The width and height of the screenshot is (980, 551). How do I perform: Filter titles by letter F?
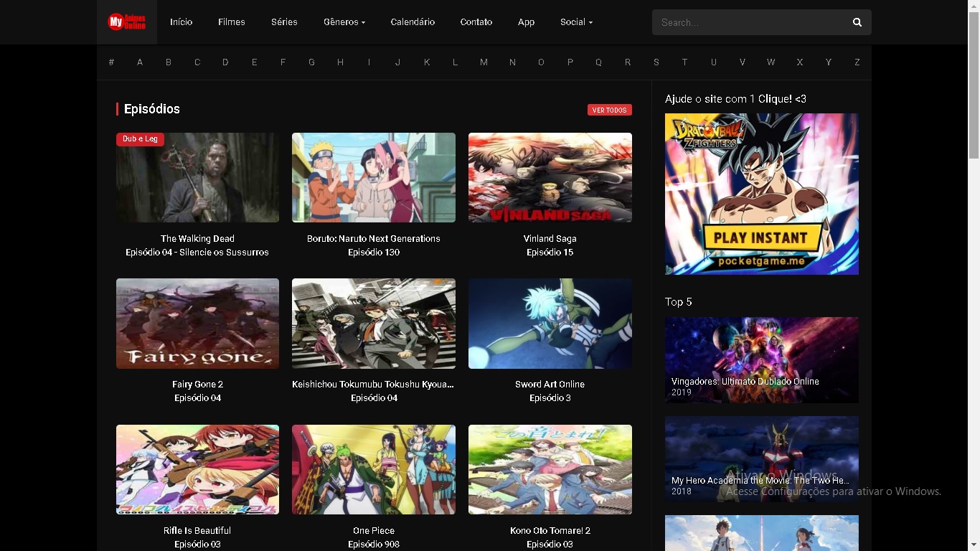[283, 62]
